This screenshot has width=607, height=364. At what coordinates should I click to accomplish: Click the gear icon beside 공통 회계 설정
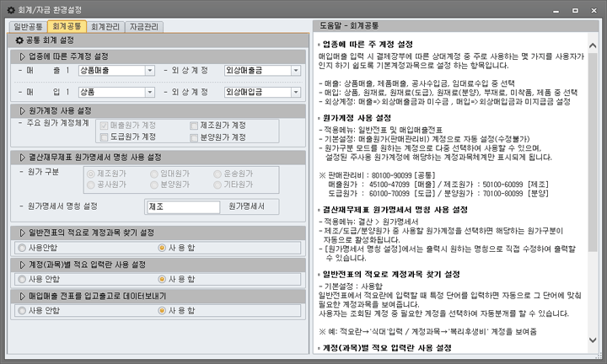(x=19, y=40)
